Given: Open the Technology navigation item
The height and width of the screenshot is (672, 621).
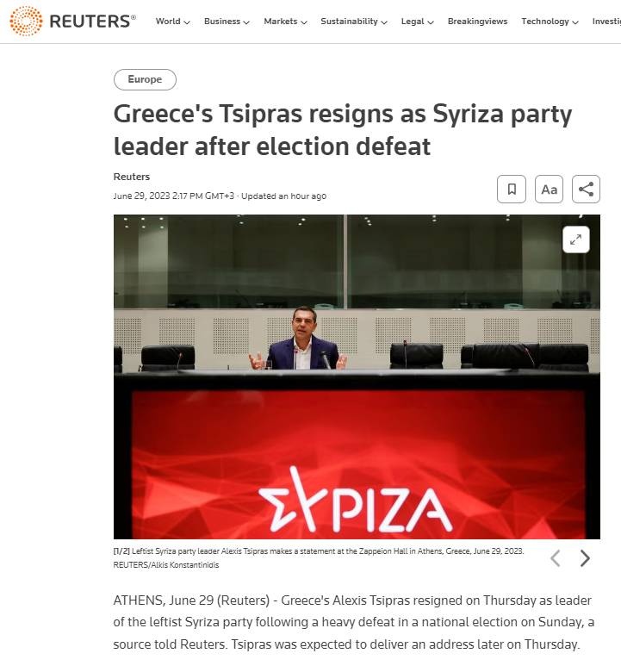Looking at the screenshot, I should point(550,22).
